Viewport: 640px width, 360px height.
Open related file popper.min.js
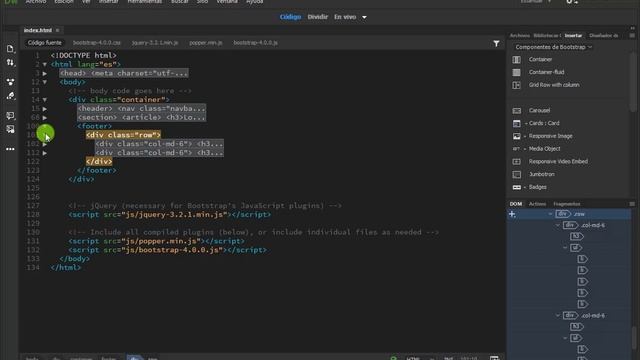[x=206, y=42]
